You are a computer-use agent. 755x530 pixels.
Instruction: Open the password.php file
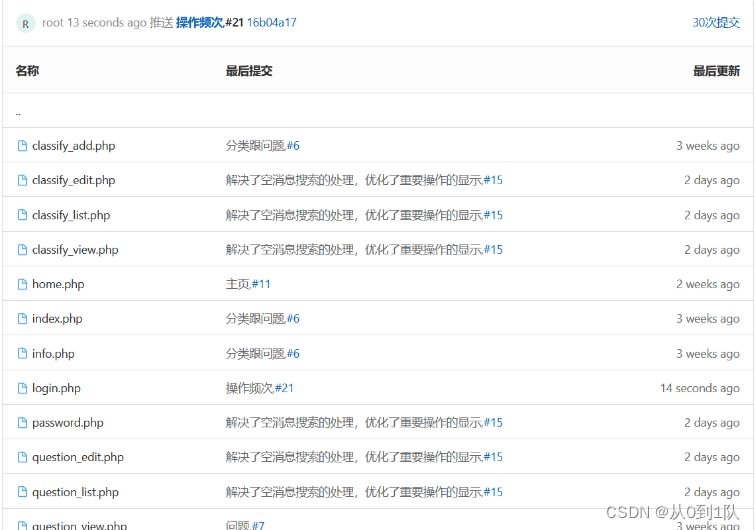(x=67, y=423)
